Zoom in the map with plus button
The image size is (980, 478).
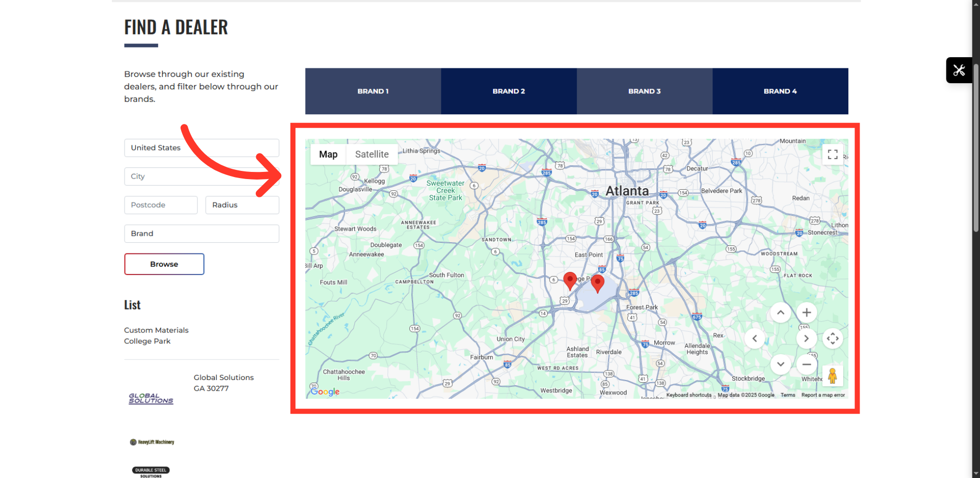(x=806, y=312)
